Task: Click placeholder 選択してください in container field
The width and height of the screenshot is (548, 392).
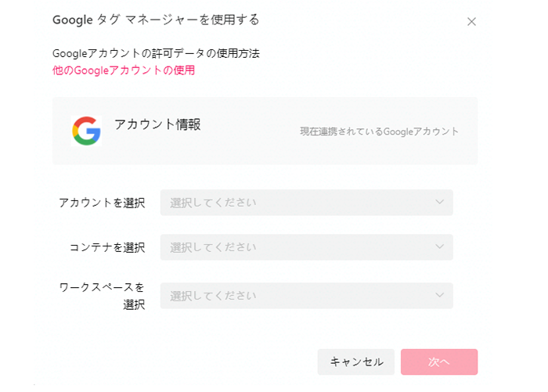Action: [x=213, y=247]
